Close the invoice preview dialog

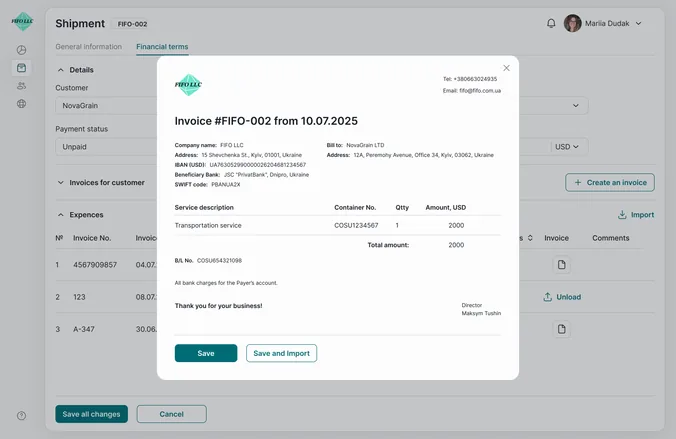pos(506,68)
